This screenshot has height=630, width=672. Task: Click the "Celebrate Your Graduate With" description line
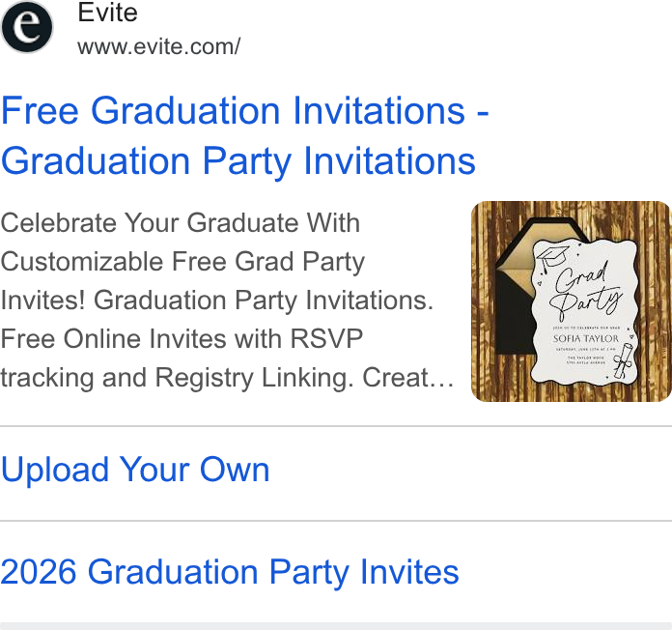[180, 222]
